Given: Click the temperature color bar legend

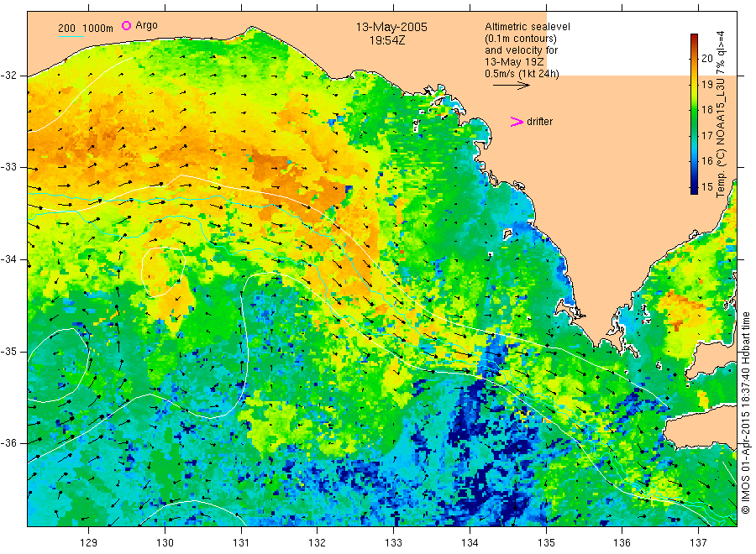Looking at the screenshot, I should coord(695,114).
